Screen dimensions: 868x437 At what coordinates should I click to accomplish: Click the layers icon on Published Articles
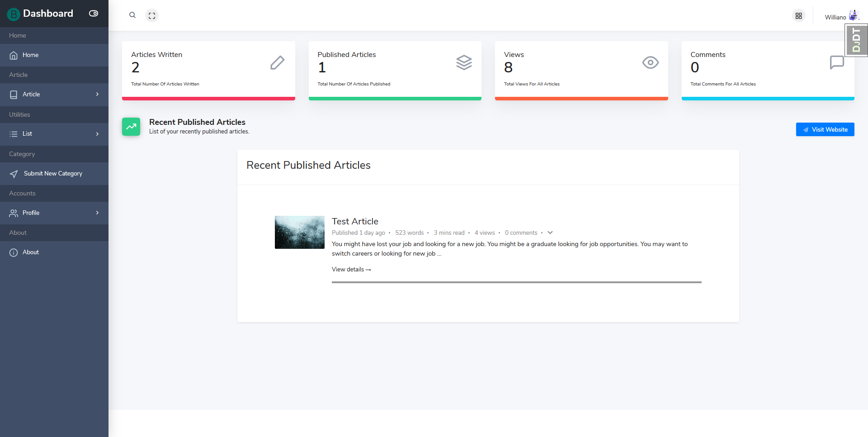coord(464,62)
